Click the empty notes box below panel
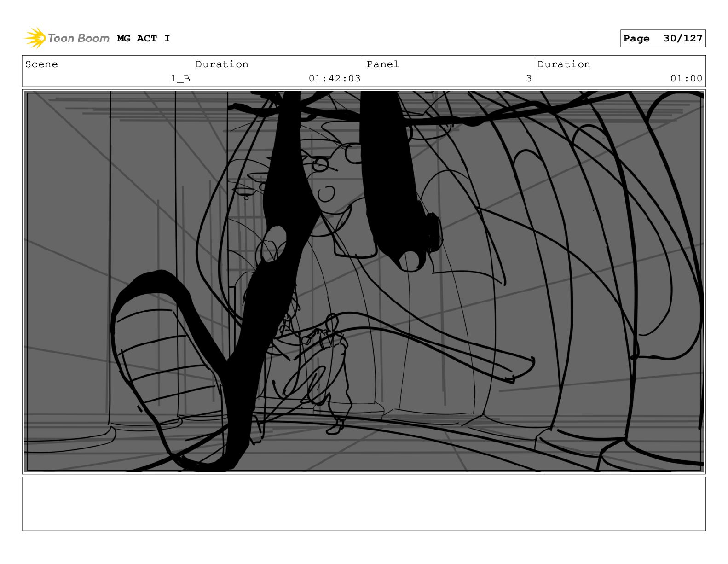The image size is (728, 564). pos(364,504)
